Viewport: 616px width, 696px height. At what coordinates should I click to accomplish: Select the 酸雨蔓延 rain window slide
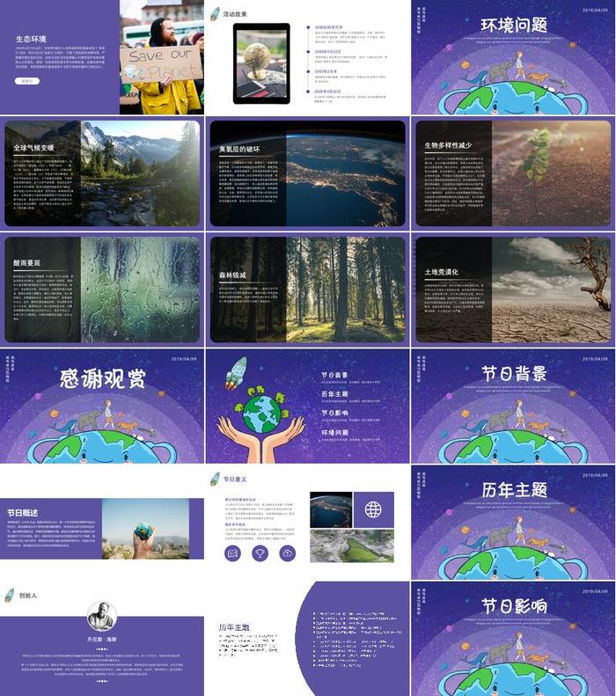(102, 289)
